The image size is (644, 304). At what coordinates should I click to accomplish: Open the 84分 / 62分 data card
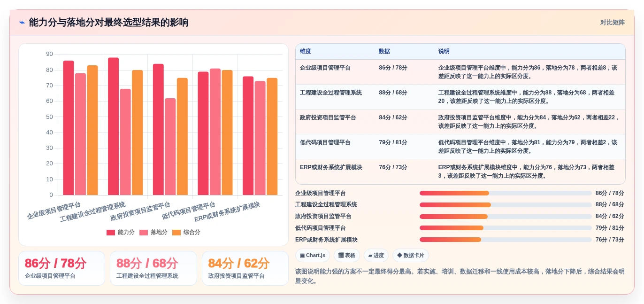pyautogui.click(x=245, y=268)
